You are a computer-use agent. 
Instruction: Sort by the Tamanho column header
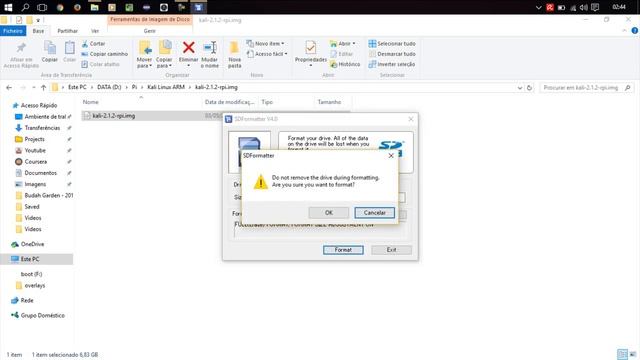coord(329,102)
